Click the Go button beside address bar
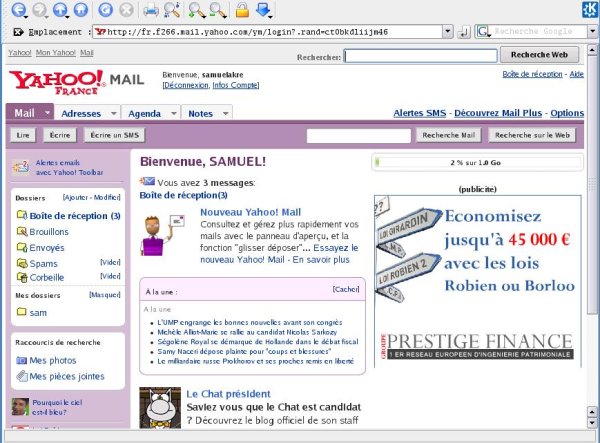Screen dimensions: 600x443 point(464,32)
